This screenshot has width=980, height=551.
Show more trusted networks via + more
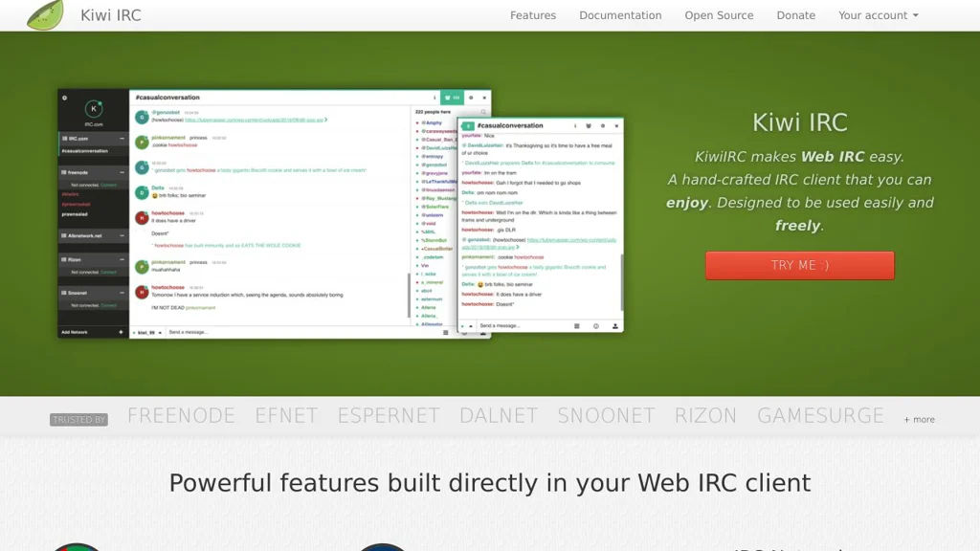(919, 420)
